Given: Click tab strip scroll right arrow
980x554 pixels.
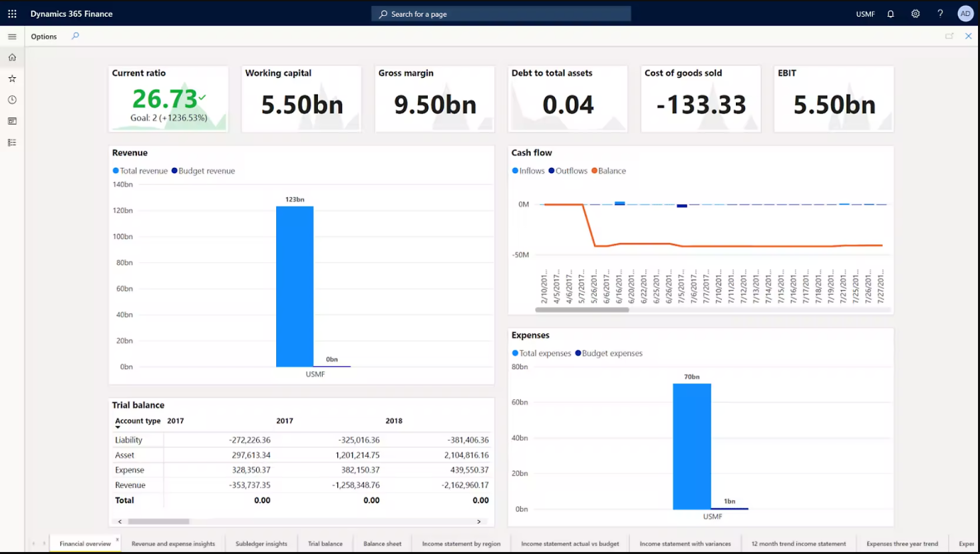Looking at the screenshot, I should click(45, 544).
